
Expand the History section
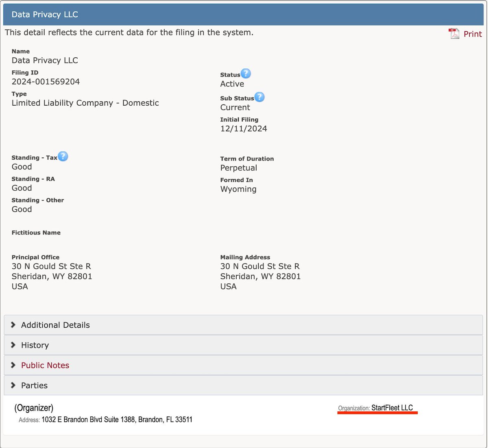[x=243, y=345]
